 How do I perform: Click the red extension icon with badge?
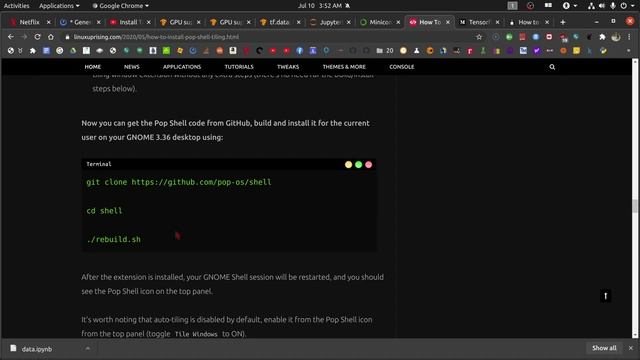click(563, 38)
